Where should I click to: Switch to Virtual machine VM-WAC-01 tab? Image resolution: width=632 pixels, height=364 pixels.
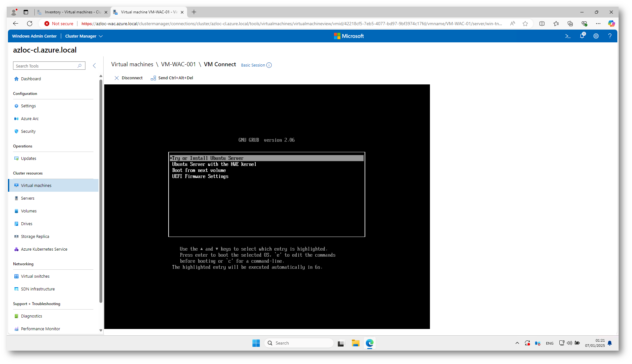[x=149, y=12]
